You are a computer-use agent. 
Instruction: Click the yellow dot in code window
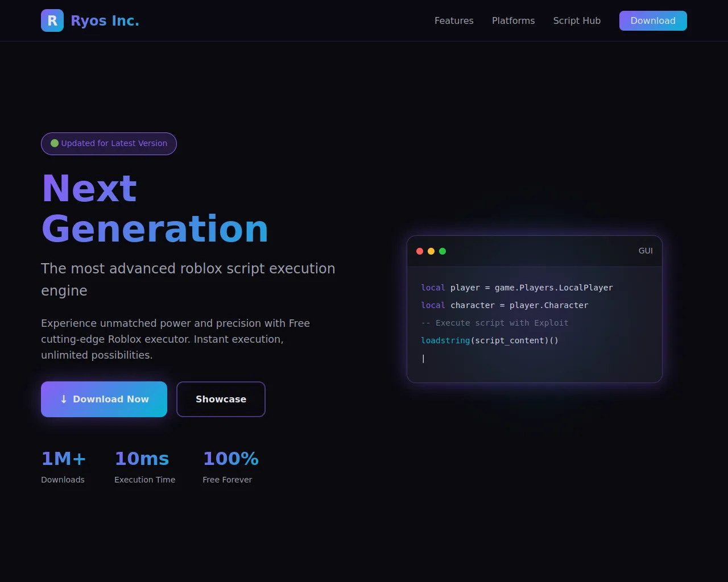431,251
